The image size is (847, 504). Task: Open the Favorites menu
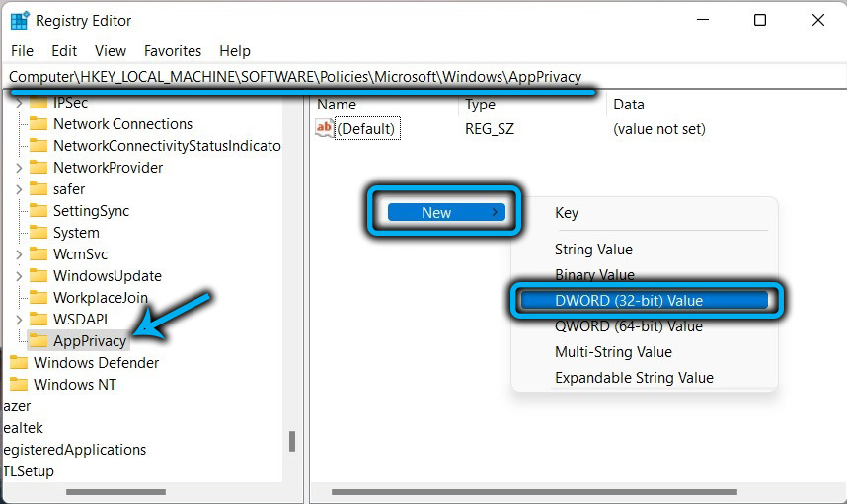click(173, 50)
